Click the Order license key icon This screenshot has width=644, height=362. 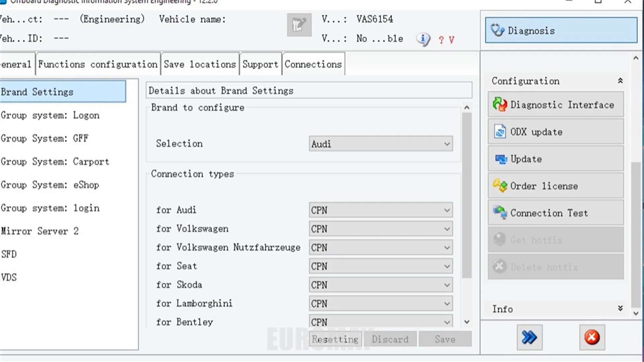pos(500,186)
